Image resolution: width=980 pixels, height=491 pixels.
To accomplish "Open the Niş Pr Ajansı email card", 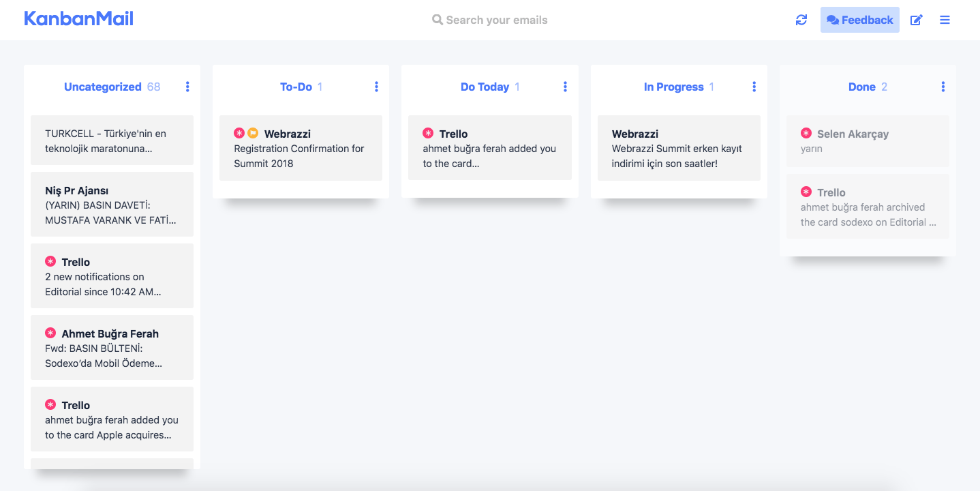I will pos(112,205).
